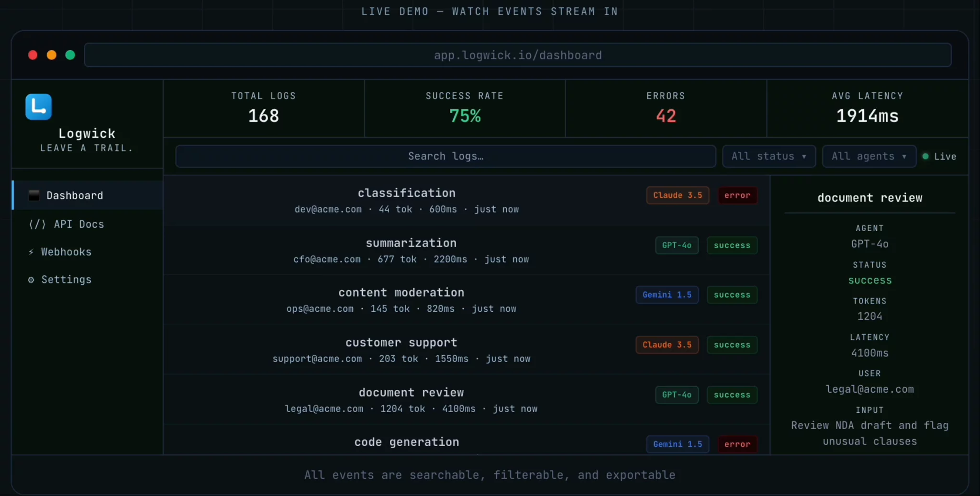Screen dimensions: 980x496
Task: Click dev@acme.com details under classification
Action: click(x=407, y=209)
